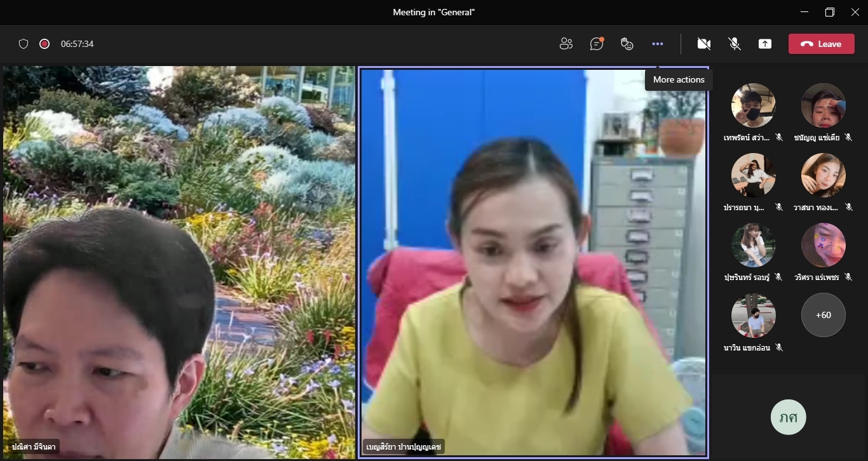Image resolution: width=868 pixels, height=461 pixels.
Task: Click the meeting timer 06:57:34
Action: click(78, 44)
